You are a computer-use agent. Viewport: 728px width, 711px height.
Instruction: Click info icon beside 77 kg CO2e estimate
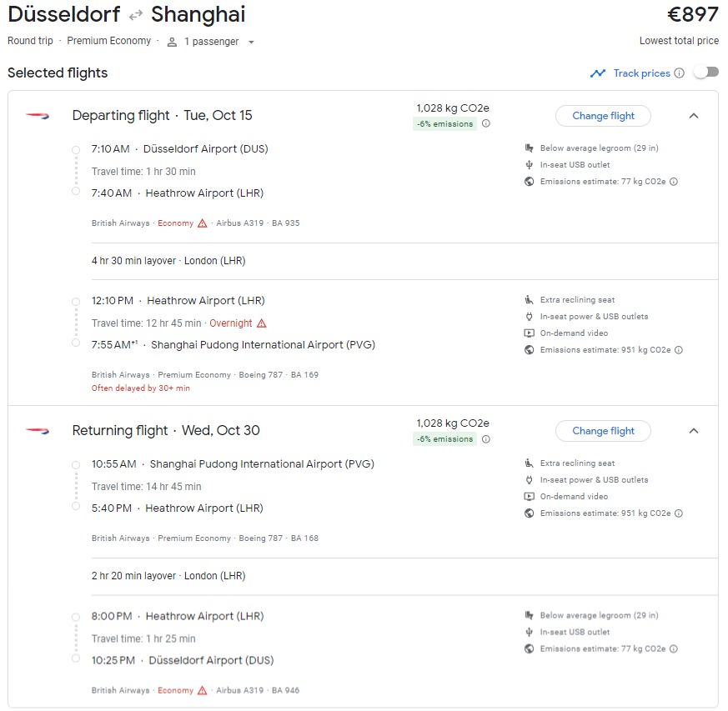(674, 182)
